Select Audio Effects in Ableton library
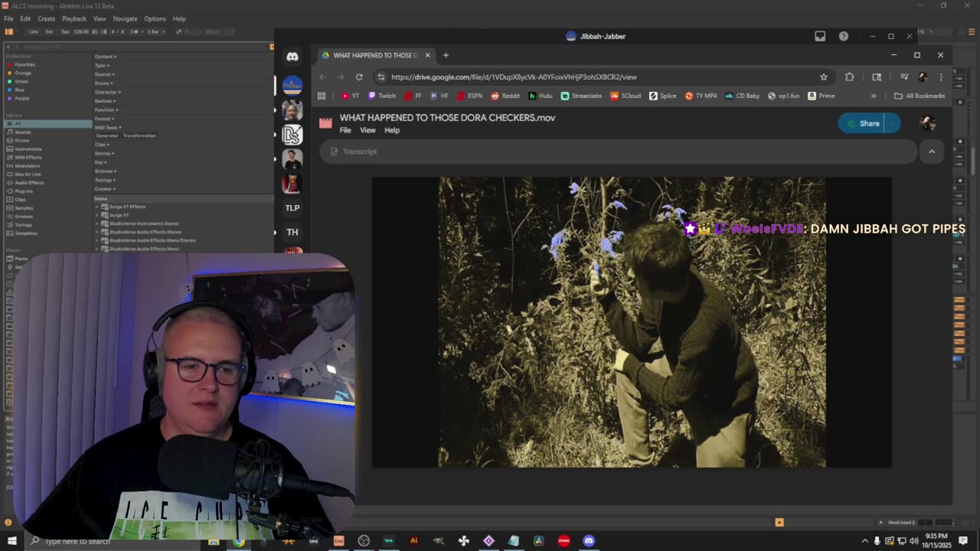This screenshot has height=551, width=980. 29,182
